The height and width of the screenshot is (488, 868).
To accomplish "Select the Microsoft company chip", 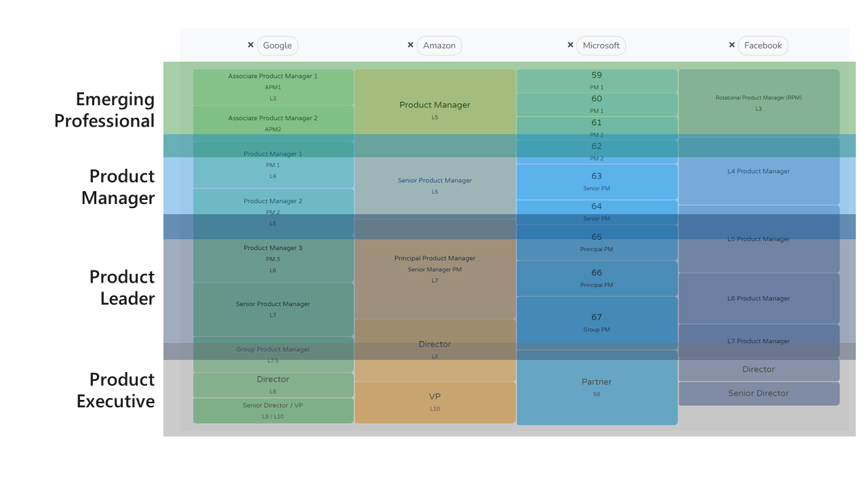I will coord(601,45).
